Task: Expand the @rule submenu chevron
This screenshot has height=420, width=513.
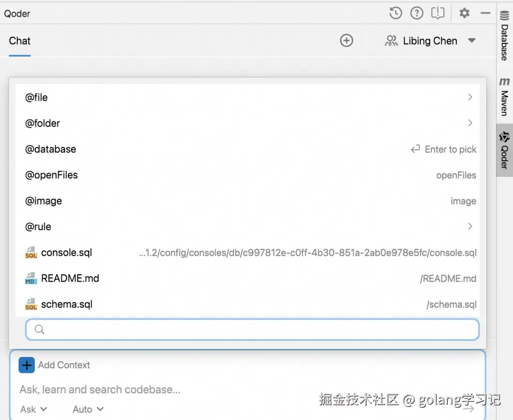Action: click(470, 227)
